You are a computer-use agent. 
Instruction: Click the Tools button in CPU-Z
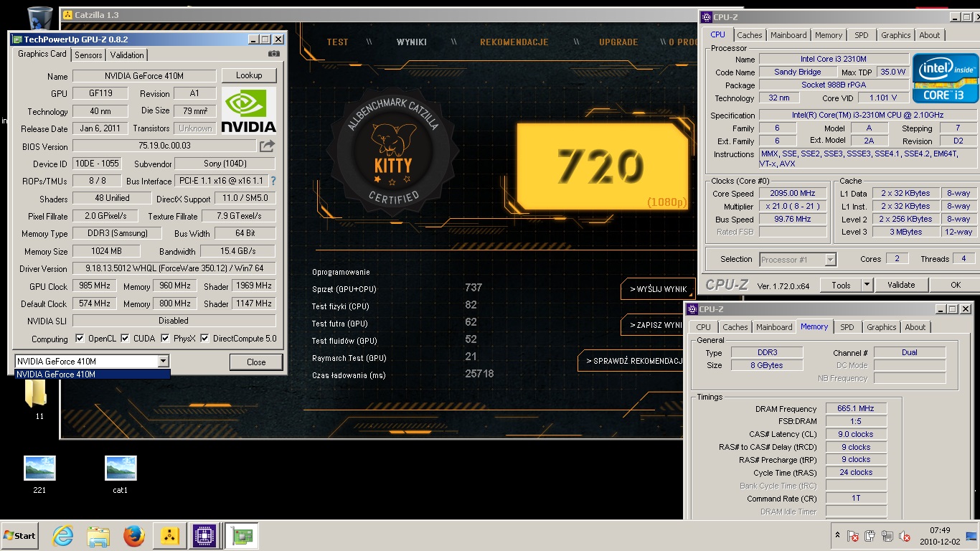click(841, 285)
